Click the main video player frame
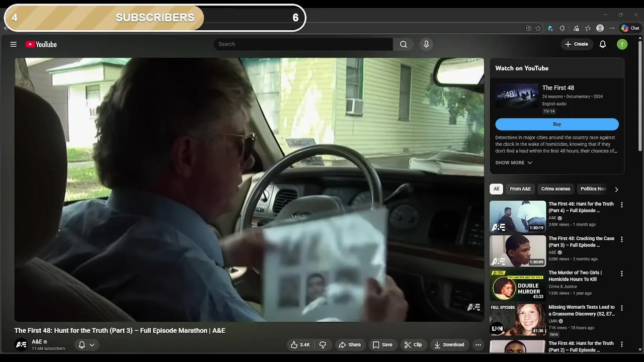644x362 pixels. coord(249,190)
